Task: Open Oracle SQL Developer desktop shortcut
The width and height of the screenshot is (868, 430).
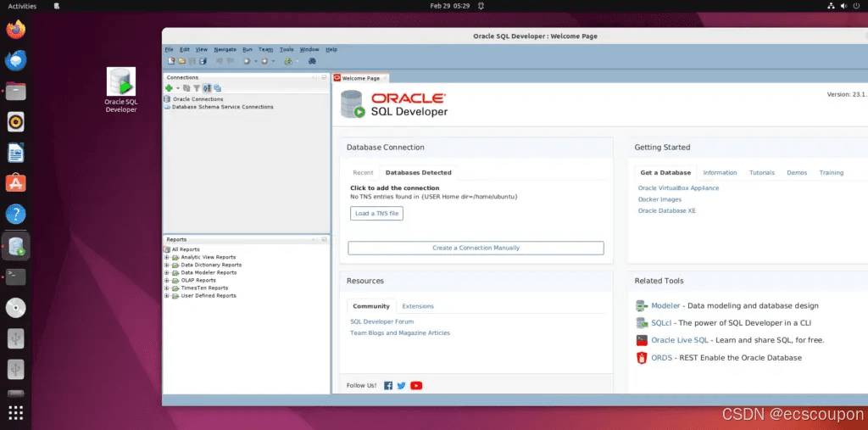Action: click(121, 90)
